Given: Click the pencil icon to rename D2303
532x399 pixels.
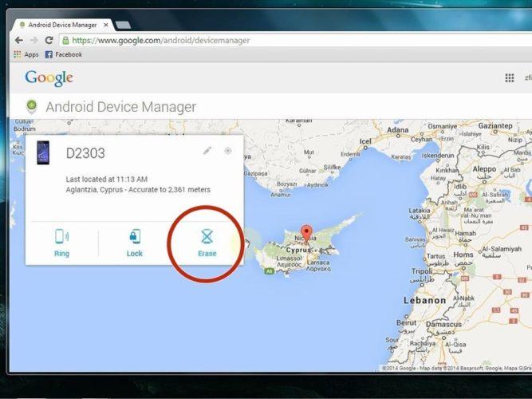Looking at the screenshot, I should [x=207, y=151].
